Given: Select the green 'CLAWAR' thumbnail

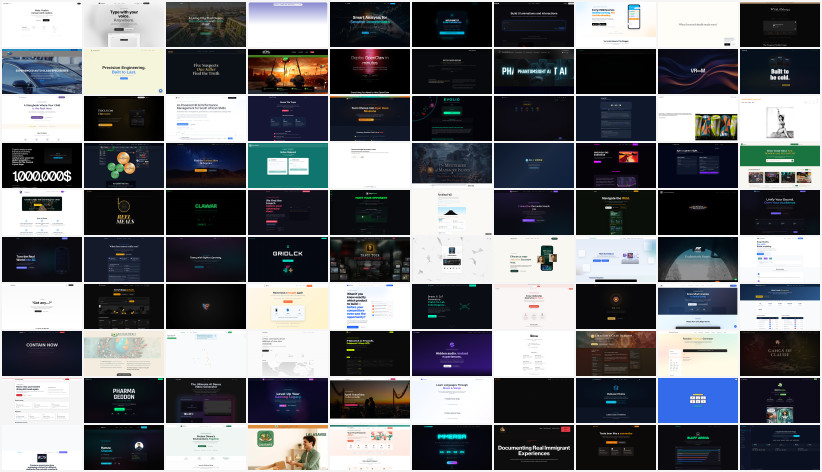Looking at the screenshot, I should tap(206, 212).
